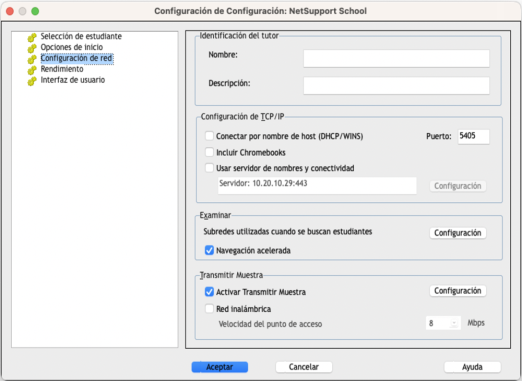Click the pin icon beside Opciones de inicio

pos(32,48)
